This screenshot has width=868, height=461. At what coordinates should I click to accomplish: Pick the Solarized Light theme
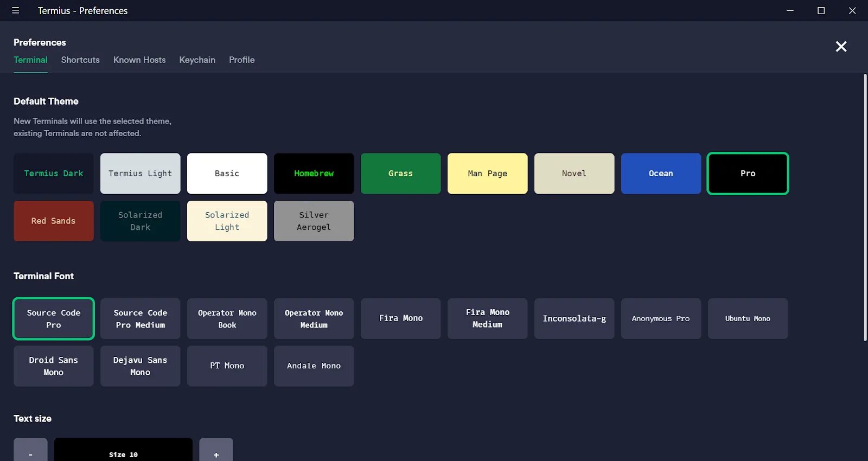coord(227,221)
